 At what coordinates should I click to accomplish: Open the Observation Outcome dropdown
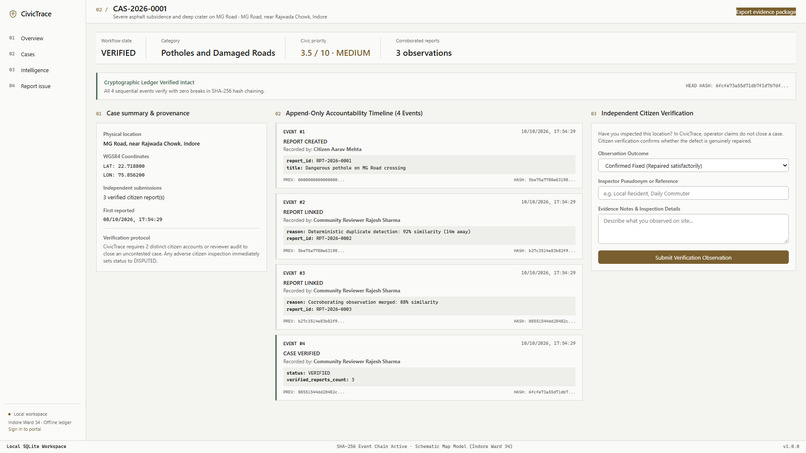pyautogui.click(x=693, y=166)
